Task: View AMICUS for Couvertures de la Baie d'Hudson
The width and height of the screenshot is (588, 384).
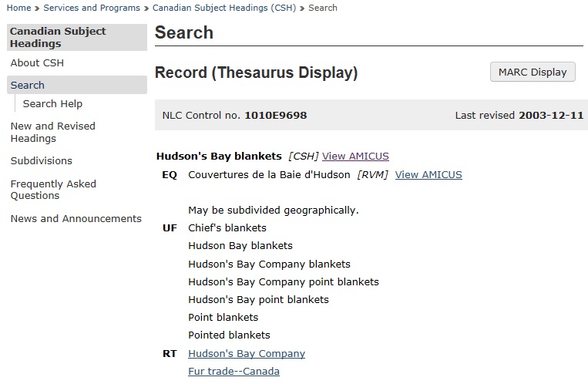Action: 428,174
